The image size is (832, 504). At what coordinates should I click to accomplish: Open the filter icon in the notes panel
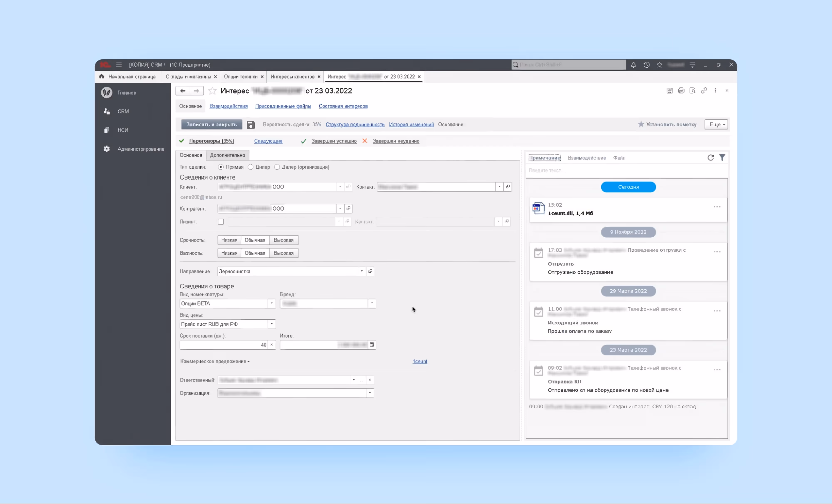click(x=723, y=158)
